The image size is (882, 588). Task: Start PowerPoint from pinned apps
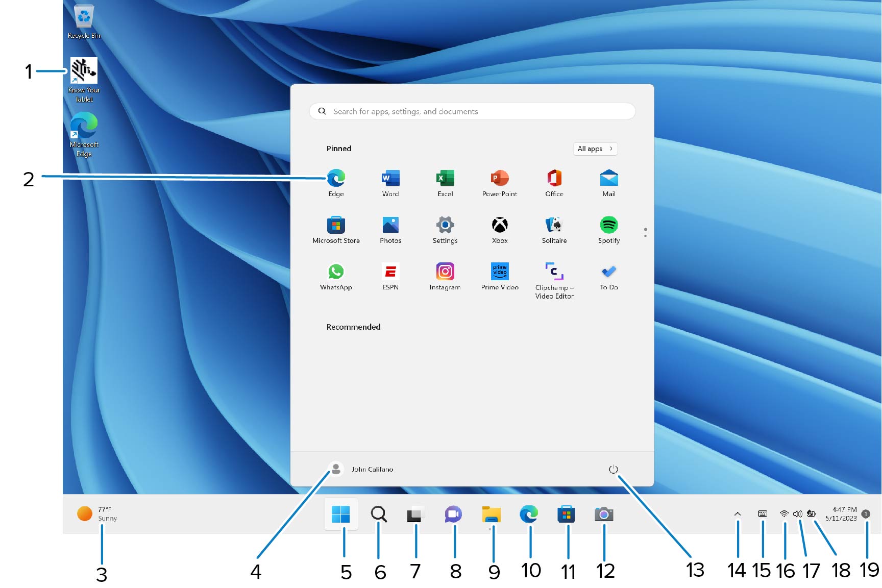(x=500, y=183)
